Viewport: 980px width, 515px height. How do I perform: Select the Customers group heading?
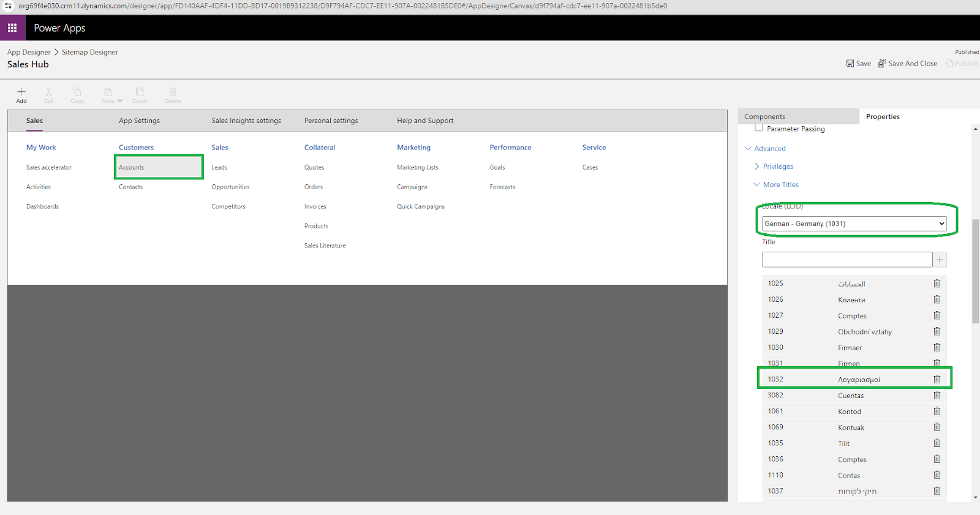click(136, 148)
